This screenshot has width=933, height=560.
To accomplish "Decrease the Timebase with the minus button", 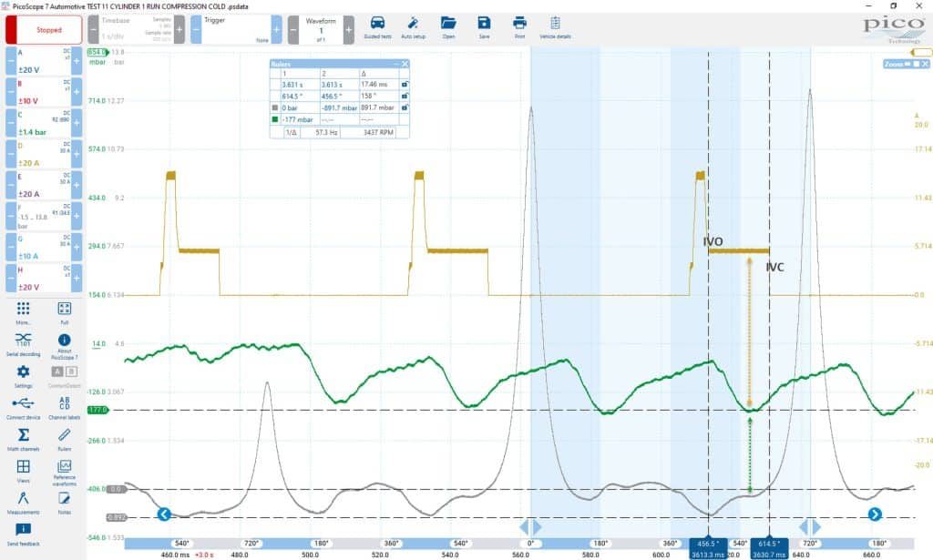I will (x=94, y=29).
